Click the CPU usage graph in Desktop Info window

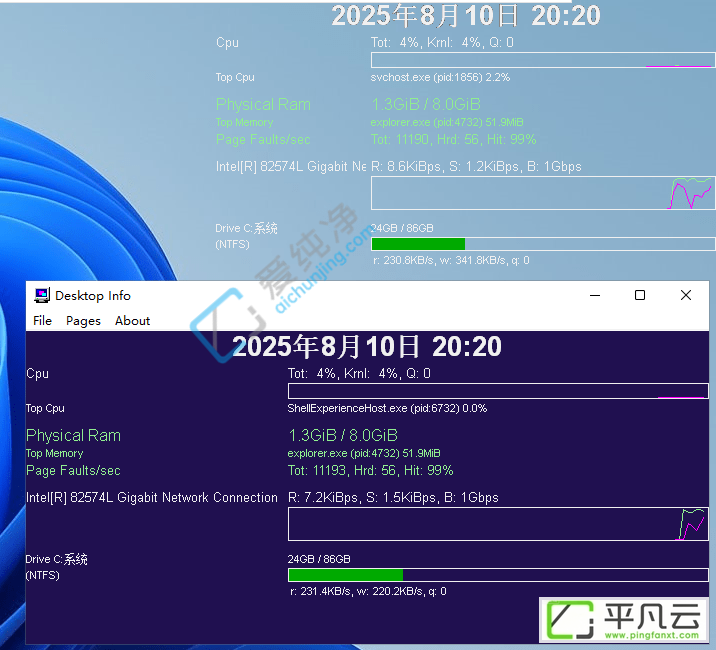[x=498, y=391]
